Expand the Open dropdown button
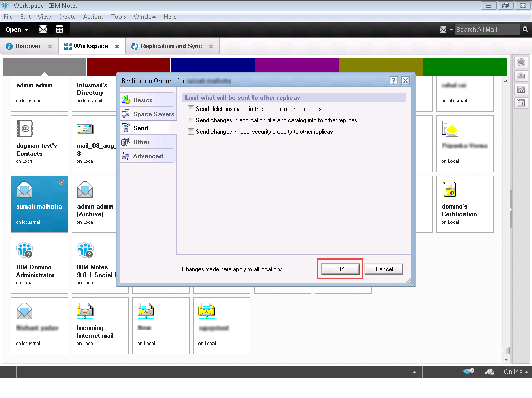 coord(17,30)
